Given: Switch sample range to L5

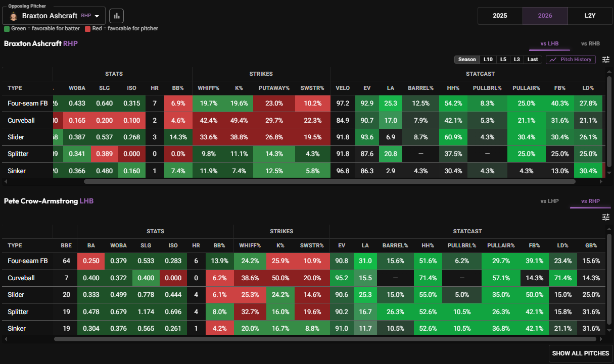Looking at the screenshot, I should click(503, 60).
